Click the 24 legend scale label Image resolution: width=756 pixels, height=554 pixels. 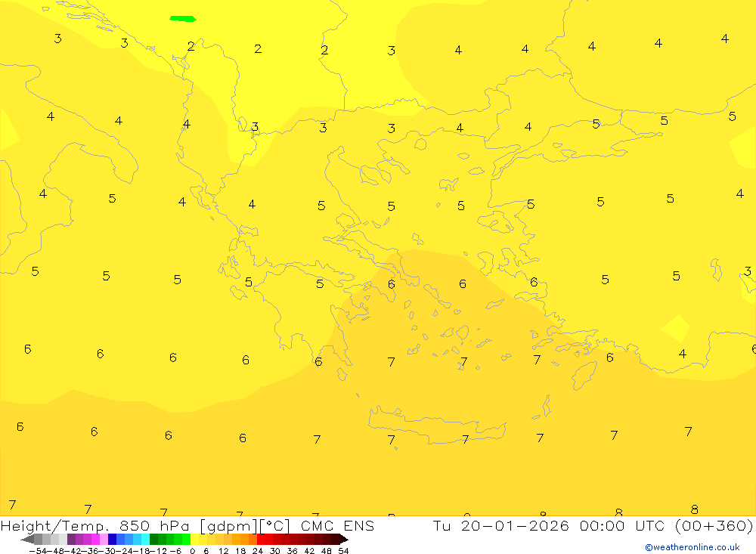click(258, 551)
